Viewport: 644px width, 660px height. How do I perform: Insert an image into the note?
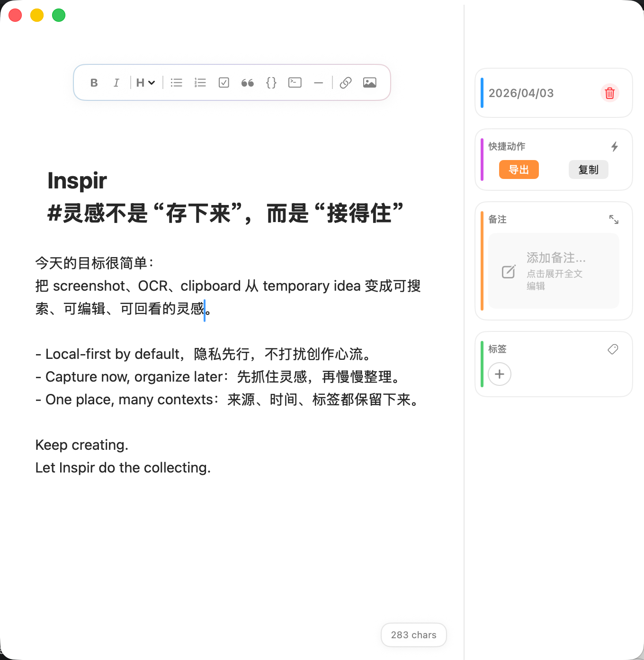(370, 82)
